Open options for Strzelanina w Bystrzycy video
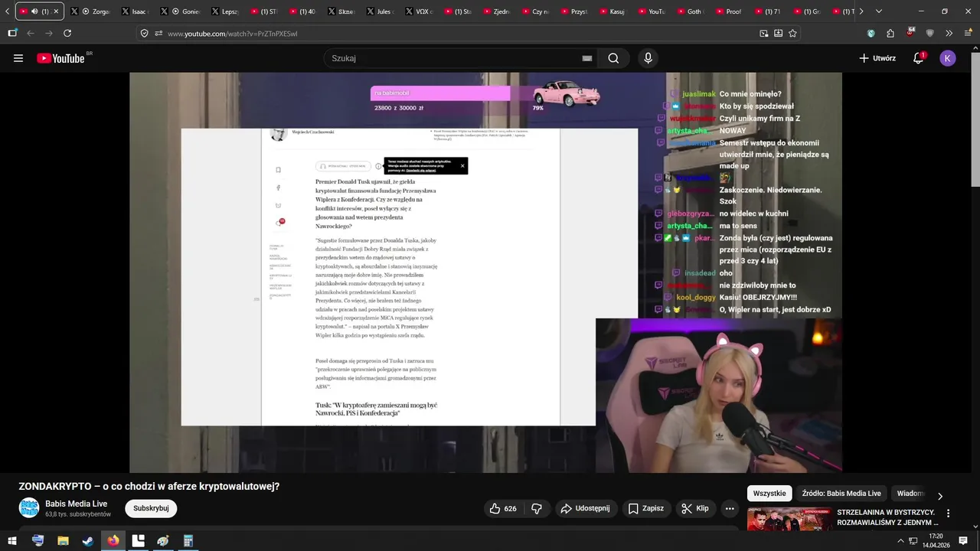 [948, 514]
